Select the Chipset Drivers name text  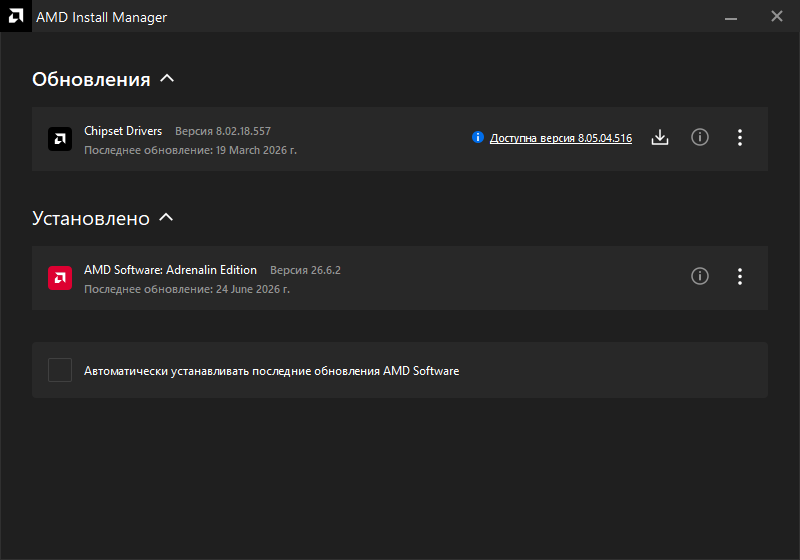pyautogui.click(x=123, y=131)
